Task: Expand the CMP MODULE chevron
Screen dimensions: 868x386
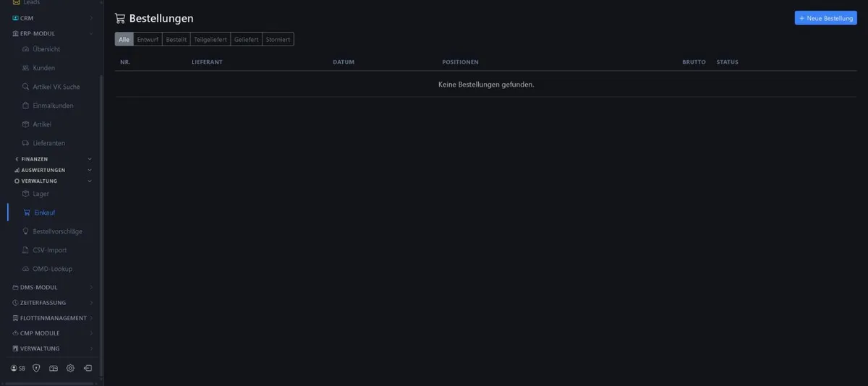Action: pyautogui.click(x=91, y=333)
